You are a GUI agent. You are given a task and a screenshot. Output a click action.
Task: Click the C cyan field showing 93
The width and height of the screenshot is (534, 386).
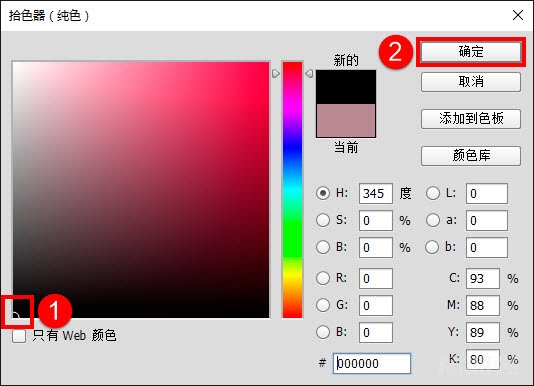(483, 278)
